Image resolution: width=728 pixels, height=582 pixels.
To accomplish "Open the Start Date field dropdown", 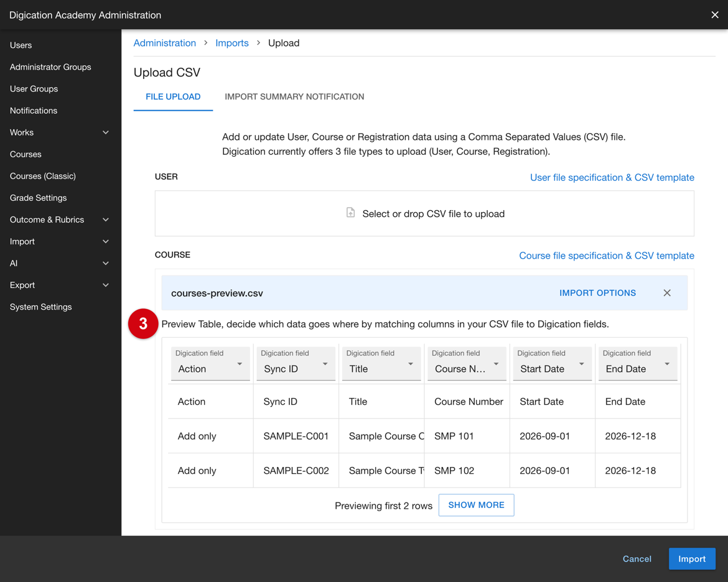I will [x=552, y=363].
